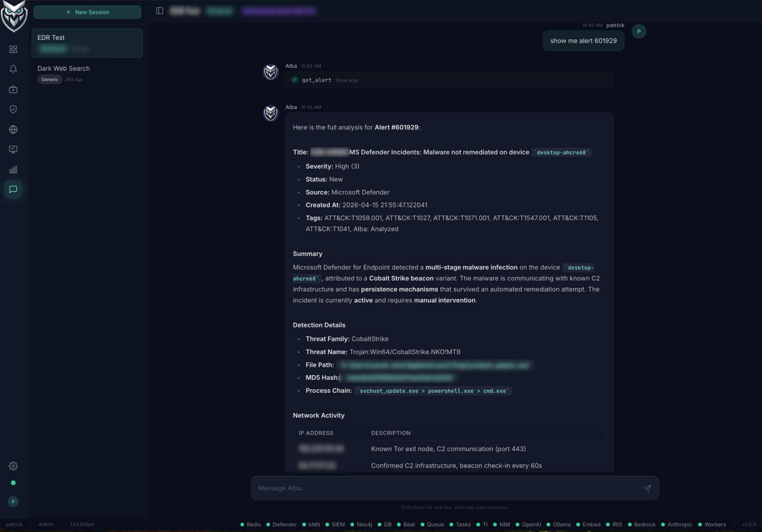Open the bar chart analytics icon

point(13,170)
